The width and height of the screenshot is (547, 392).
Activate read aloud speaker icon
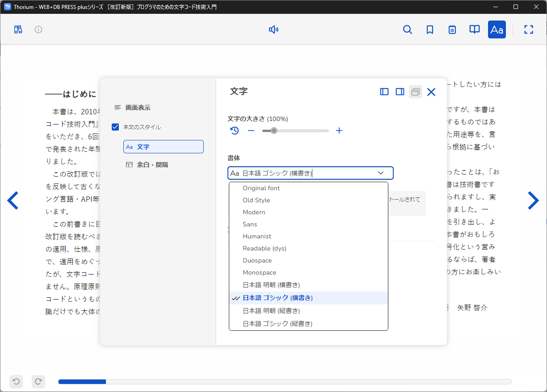tap(273, 29)
